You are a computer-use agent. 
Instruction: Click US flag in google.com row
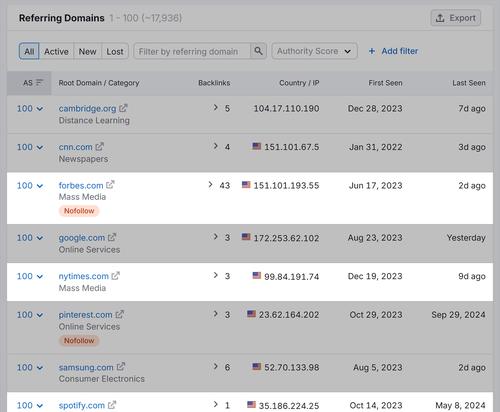pos(246,237)
